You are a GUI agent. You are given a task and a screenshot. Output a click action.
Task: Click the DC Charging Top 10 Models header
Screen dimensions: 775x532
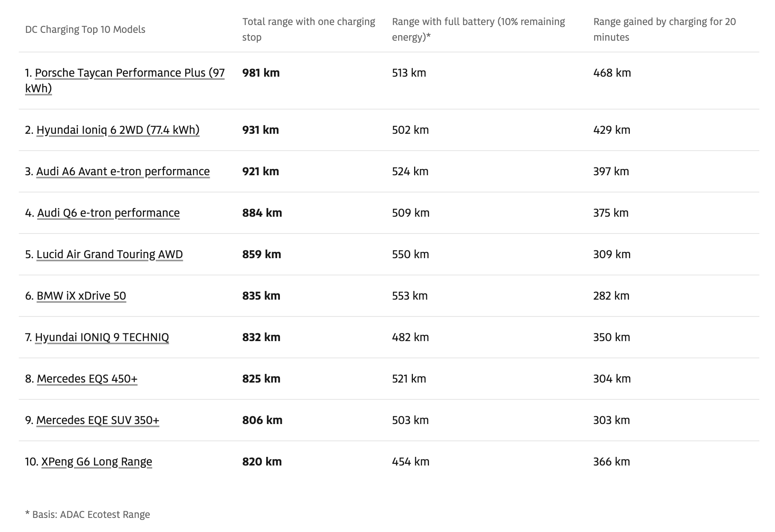pyautogui.click(x=85, y=29)
